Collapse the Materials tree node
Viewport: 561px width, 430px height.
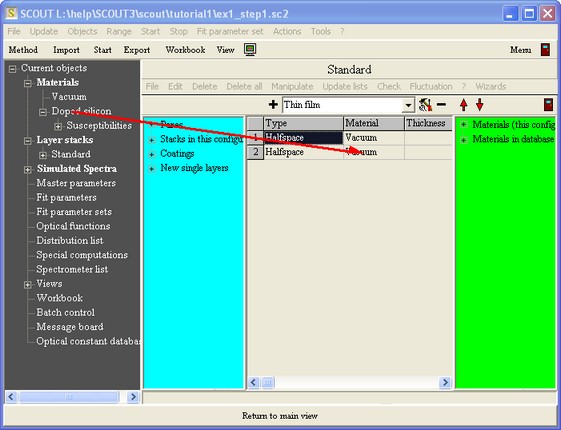tap(28, 83)
